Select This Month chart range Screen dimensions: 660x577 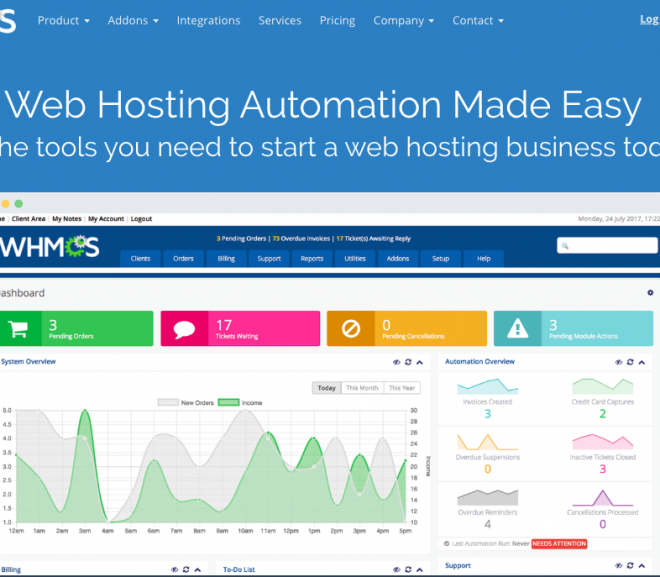coord(362,388)
